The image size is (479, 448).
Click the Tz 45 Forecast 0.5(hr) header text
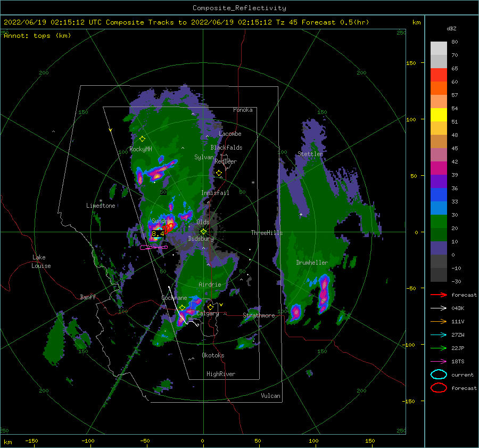pos(323,22)
